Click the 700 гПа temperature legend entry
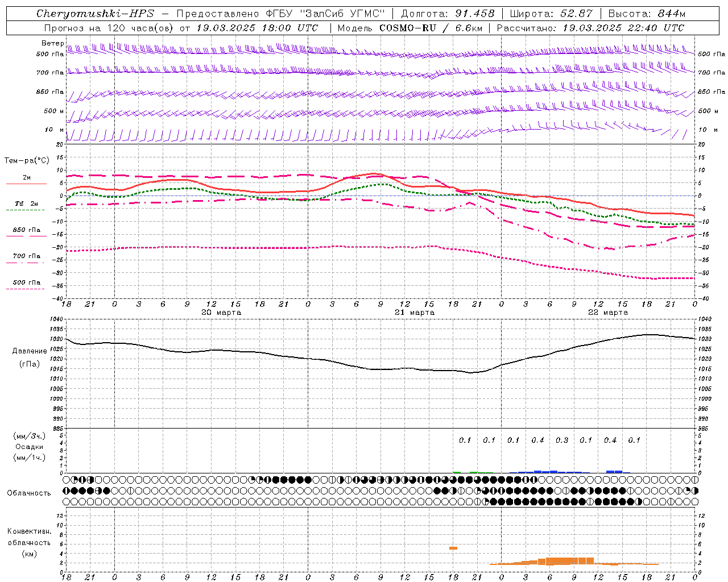This screenshot has height=582, width=728. 27,256
